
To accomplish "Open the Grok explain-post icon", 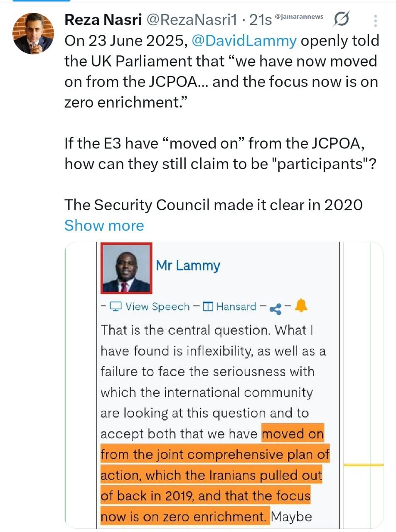I will 341,19.
